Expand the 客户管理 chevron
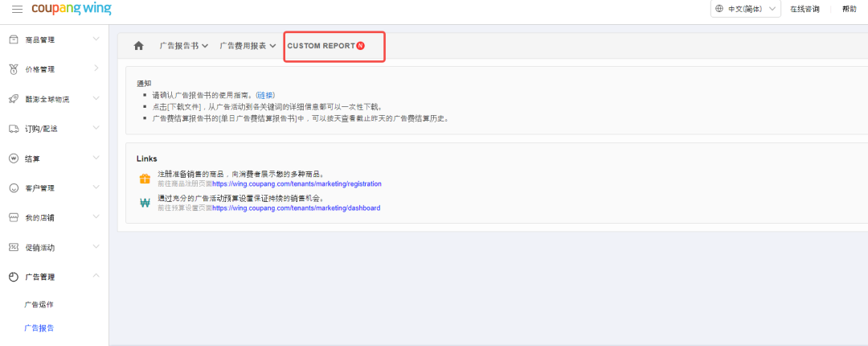 (x=96, y=187)
